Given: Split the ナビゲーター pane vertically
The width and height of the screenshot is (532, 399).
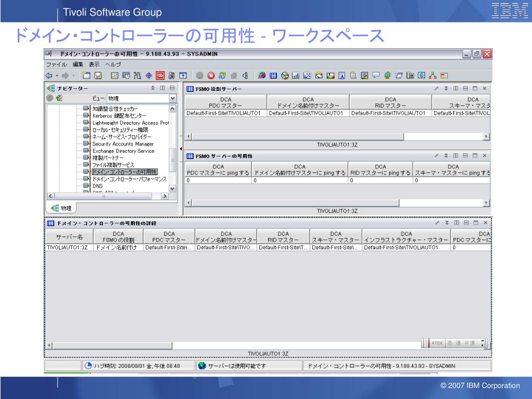Looking at the screenshot, I should 163,88.
